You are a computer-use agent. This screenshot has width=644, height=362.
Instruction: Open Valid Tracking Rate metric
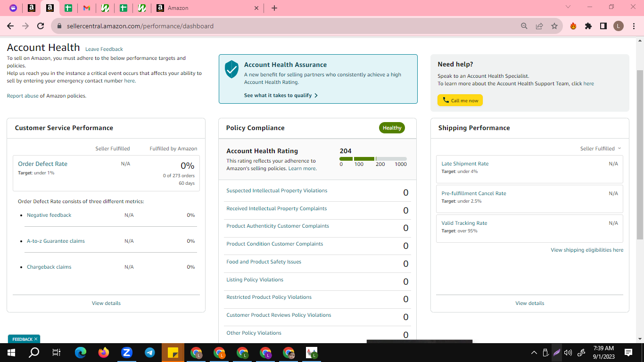point(464,223)
